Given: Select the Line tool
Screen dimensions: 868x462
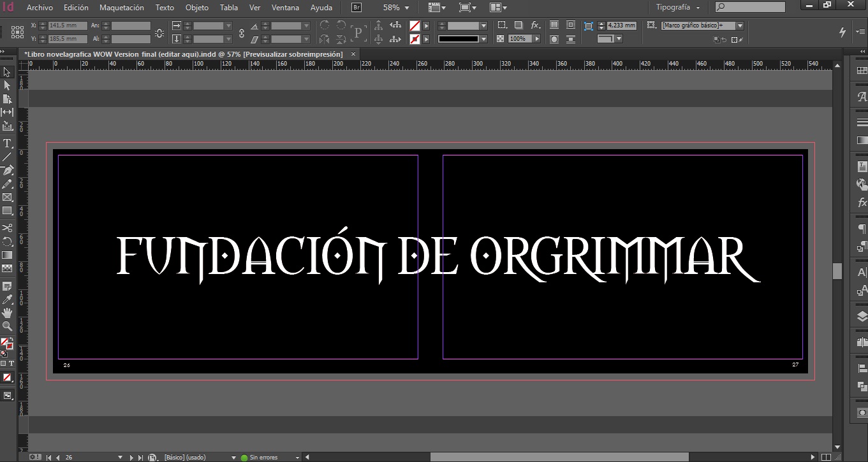Looking at the screenshot, I should (8, 157).
